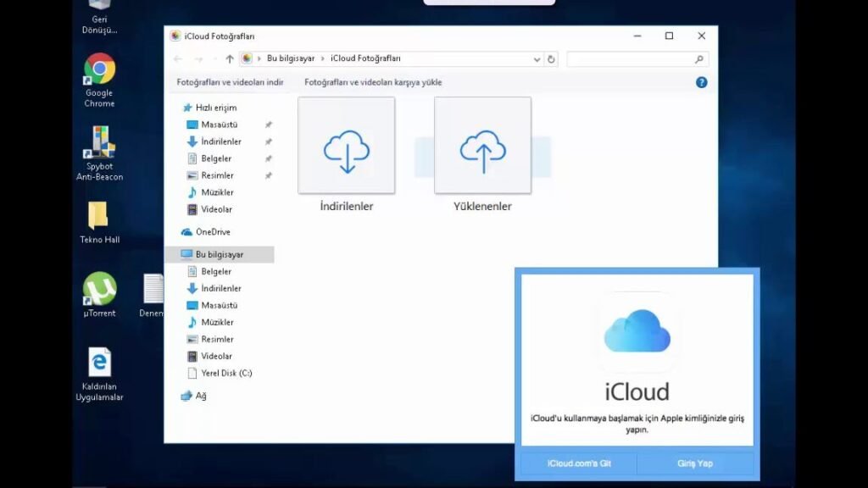
Task: Select Hızlı erişim in the sidebar
Action: (x=216, y=108)
